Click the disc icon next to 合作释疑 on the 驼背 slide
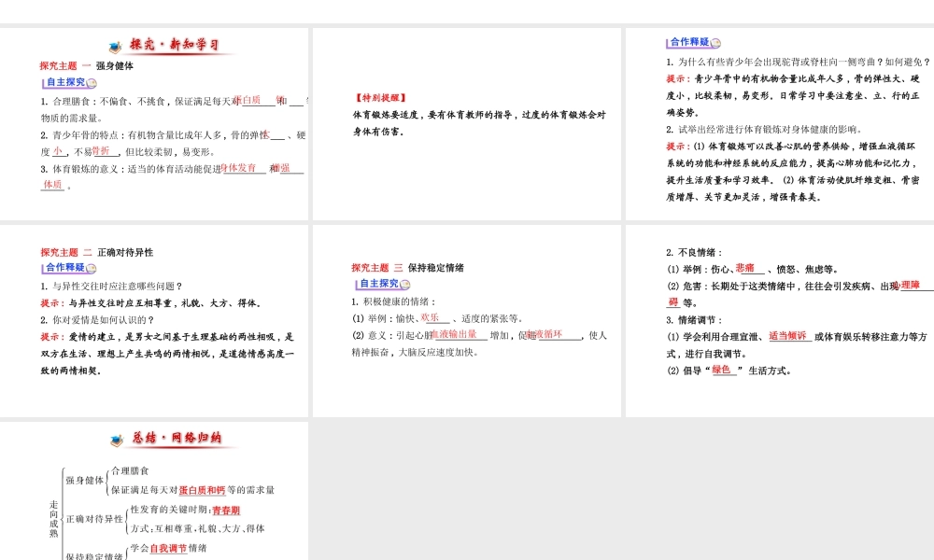Image resolution: width=934 pixels, height=560 pixels. (716, 43)
